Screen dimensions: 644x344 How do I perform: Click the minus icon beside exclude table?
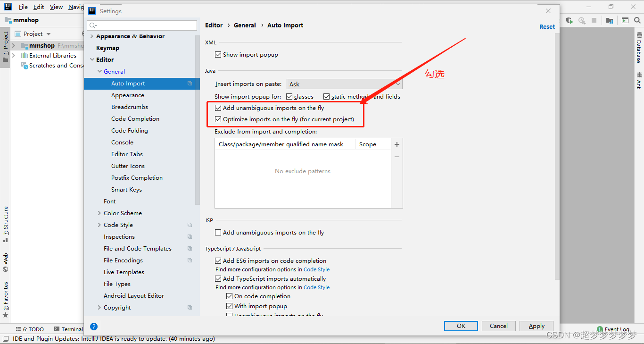[397, 156]
